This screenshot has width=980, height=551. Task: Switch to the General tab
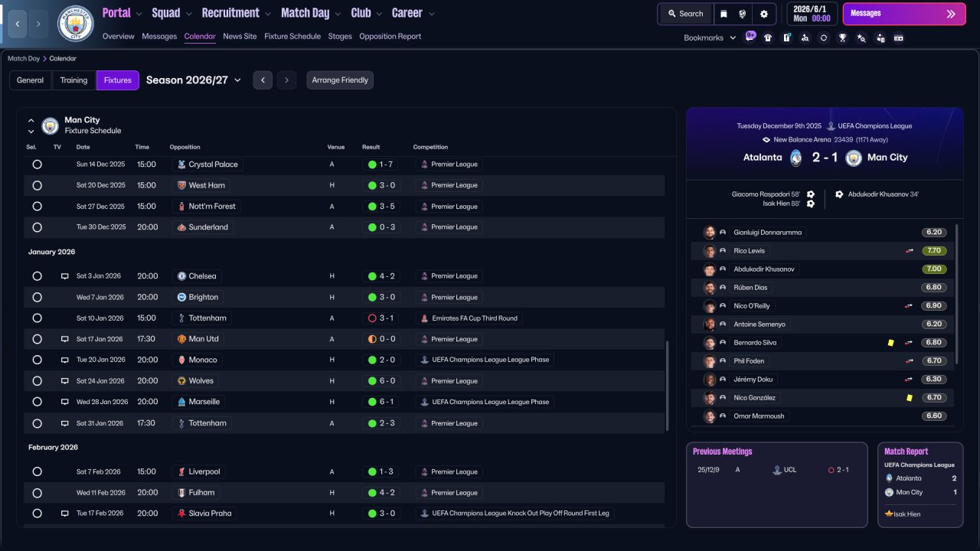coord(31,80)
